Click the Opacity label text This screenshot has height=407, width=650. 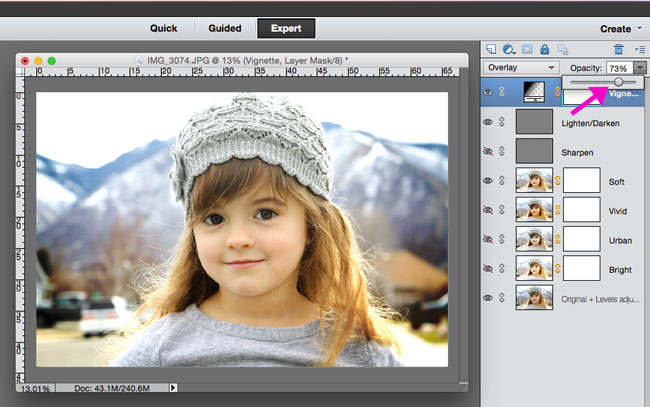586,68
